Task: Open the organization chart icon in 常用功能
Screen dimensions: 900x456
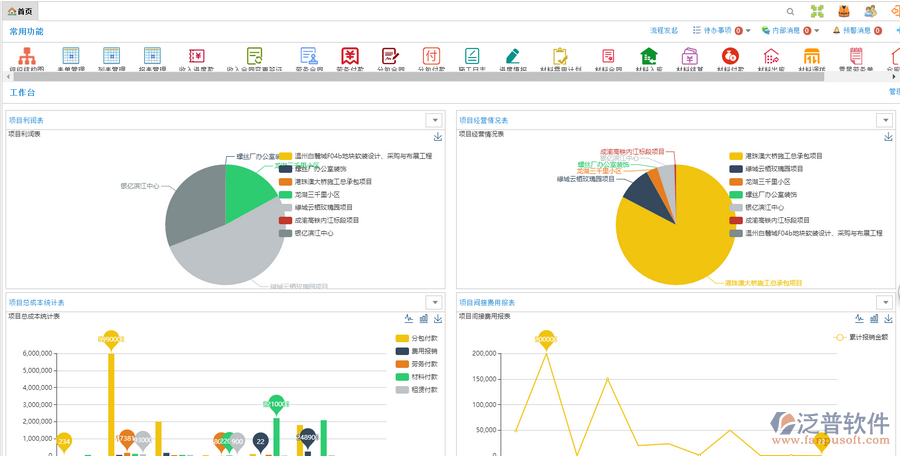Action: point(26,56)
